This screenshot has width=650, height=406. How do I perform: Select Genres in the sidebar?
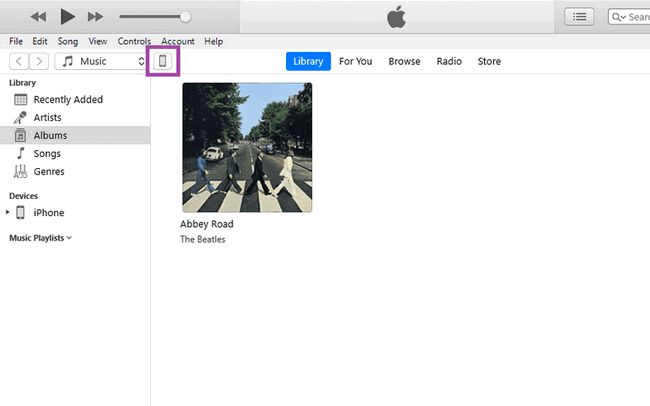point(75,171)
